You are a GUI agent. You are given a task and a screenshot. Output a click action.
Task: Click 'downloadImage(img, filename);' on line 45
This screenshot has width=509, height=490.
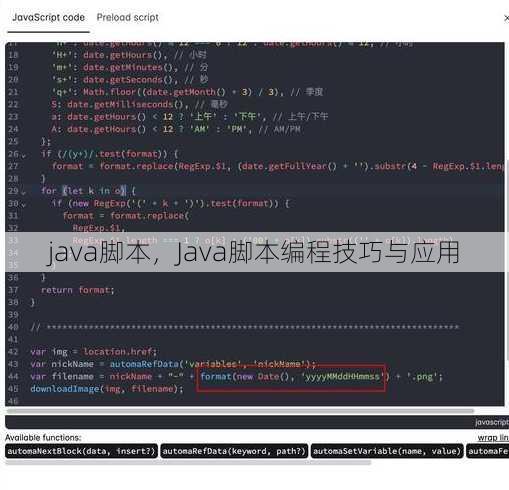[107, 389]
